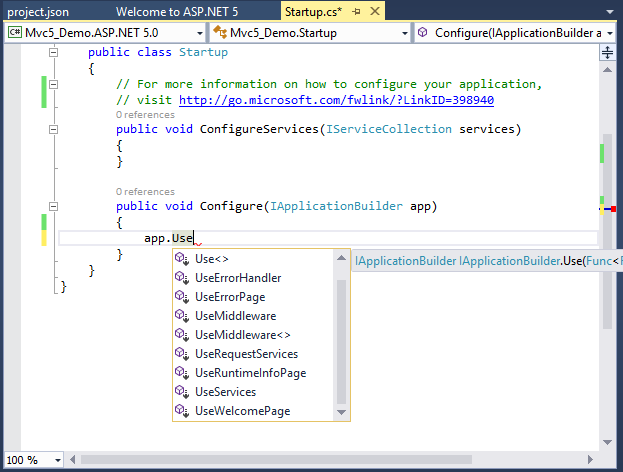Switch to Welcome to ASP.NET 5 tab
This screenshot has width=623, height=472.
pos(177,12)
